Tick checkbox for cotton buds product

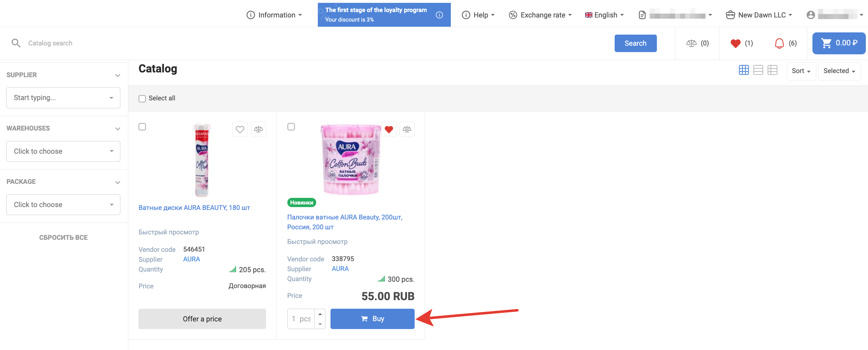tap(291, 127)
